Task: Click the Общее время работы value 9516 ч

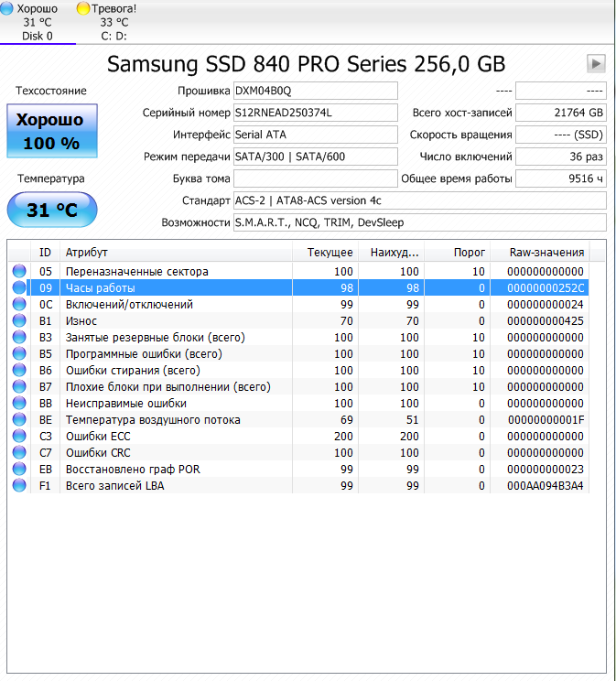Action: (561, 178)
